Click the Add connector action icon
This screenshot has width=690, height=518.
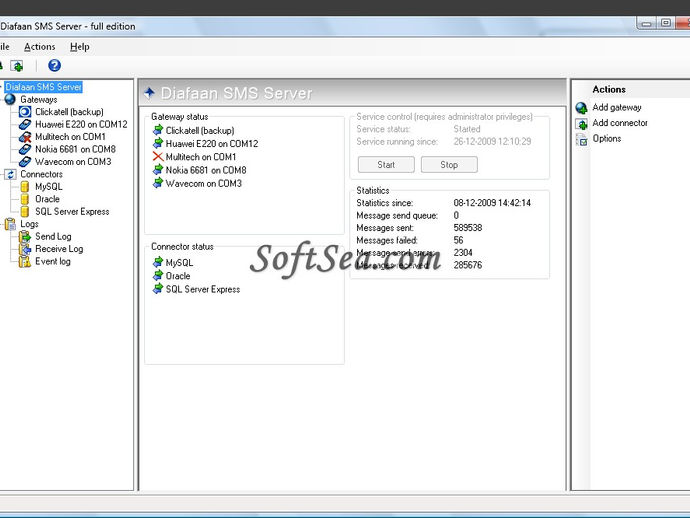click(x=582, y=124)
